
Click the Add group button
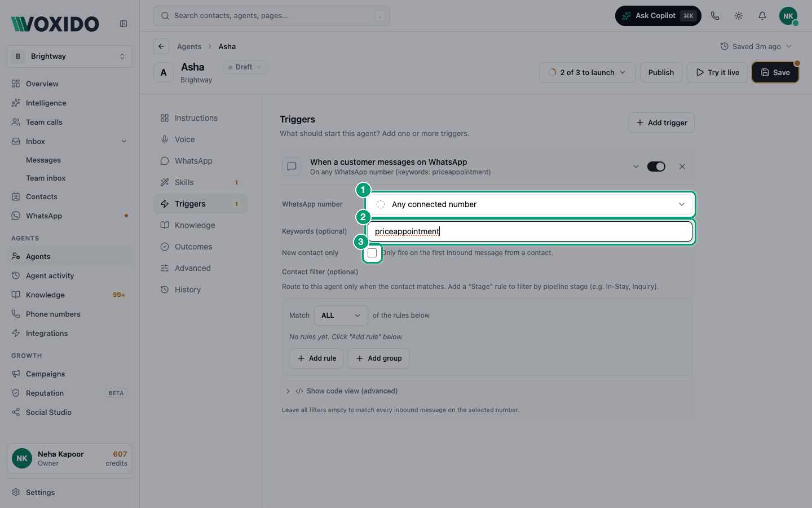coord(378,358)
